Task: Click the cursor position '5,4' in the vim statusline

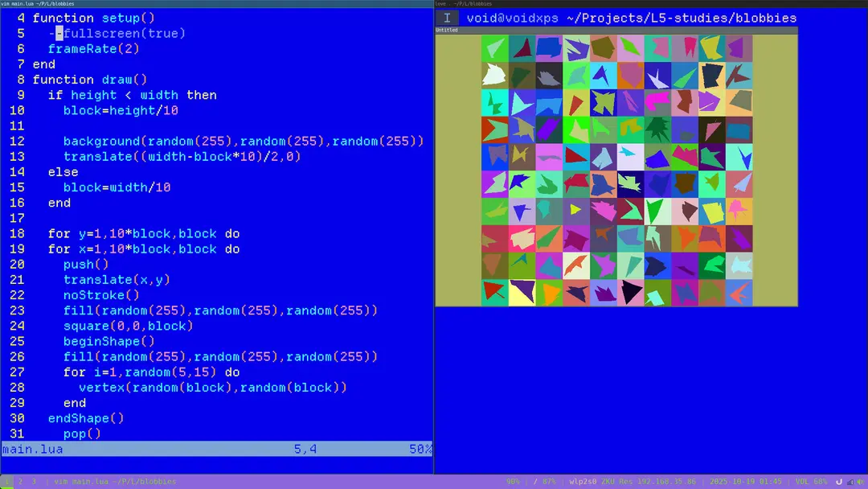Action: (305, 449)
